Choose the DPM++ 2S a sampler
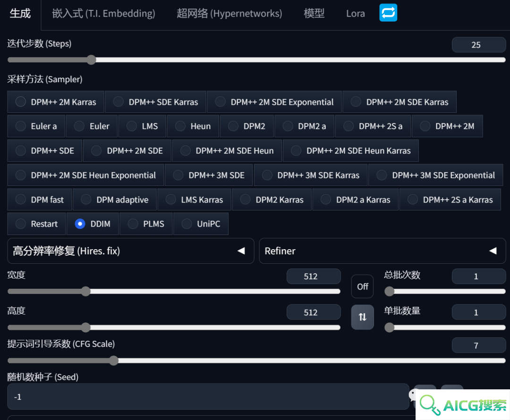This screenshot has width=510, height=420. pyautogui.click(x=373, y=126)
